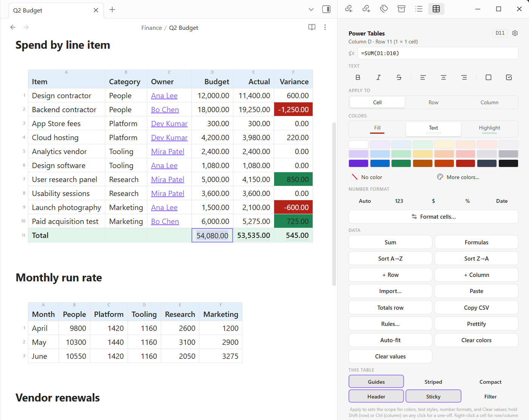Select the Total Budget cell 54,080.00
Screen dimensions: 529x420
212,235
